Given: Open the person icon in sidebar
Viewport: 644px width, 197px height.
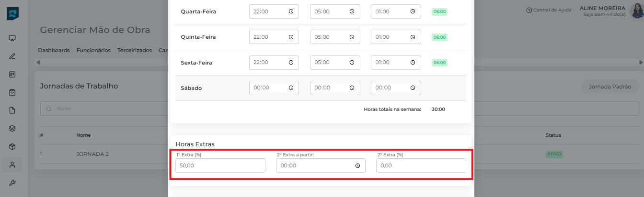Looking at the screenshot, I should tap(13, 165).
